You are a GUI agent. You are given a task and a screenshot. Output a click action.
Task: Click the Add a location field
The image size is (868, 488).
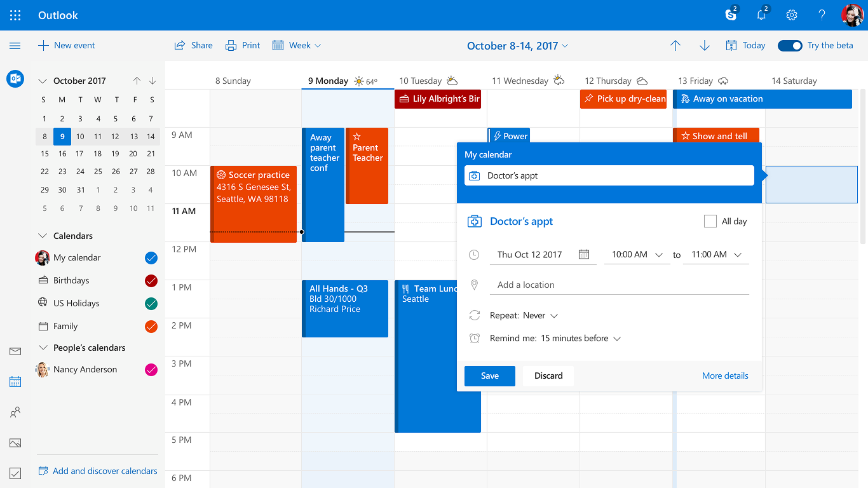(620, 285)
